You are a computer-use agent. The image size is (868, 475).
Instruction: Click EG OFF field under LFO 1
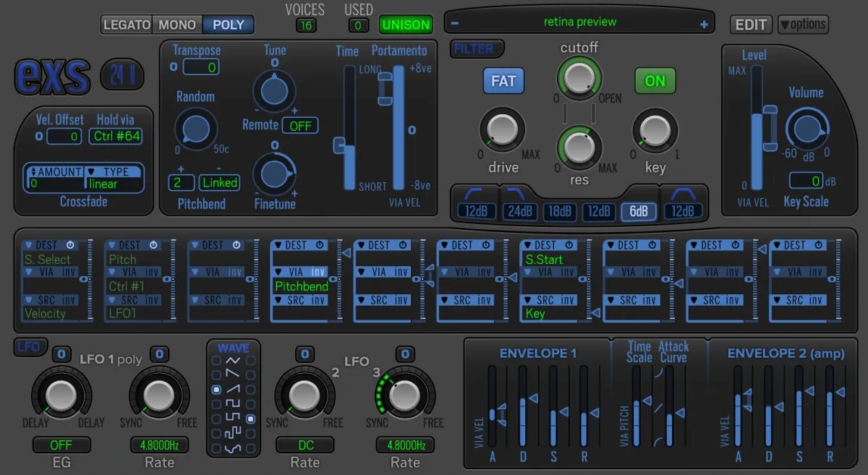(61, 445)
